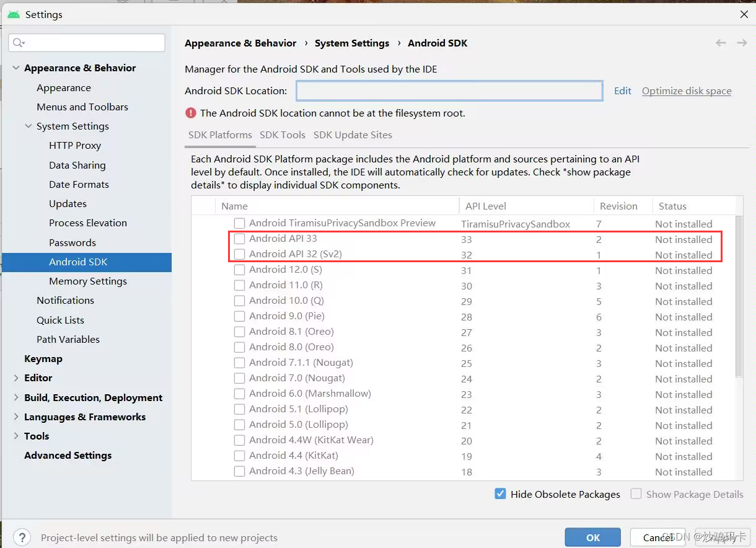
Task: Click into the settings search box
Action: pos(87,43)
